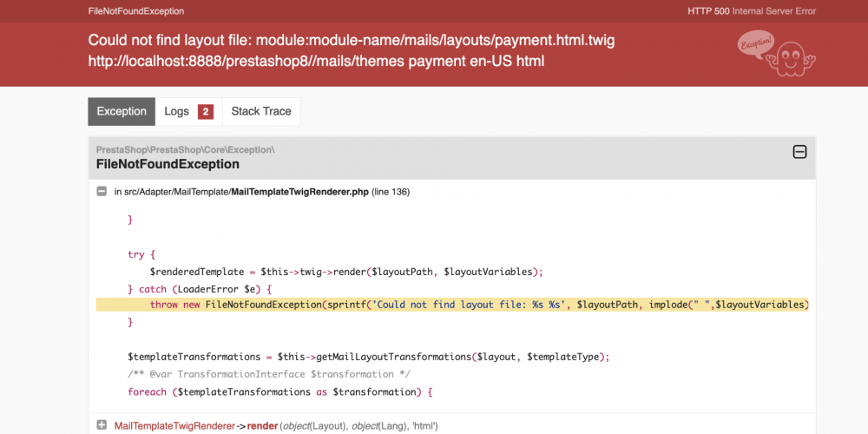
Task: Click the '$renderedTemplate = $this->twig->render' code line
Action: pos(346,272)
